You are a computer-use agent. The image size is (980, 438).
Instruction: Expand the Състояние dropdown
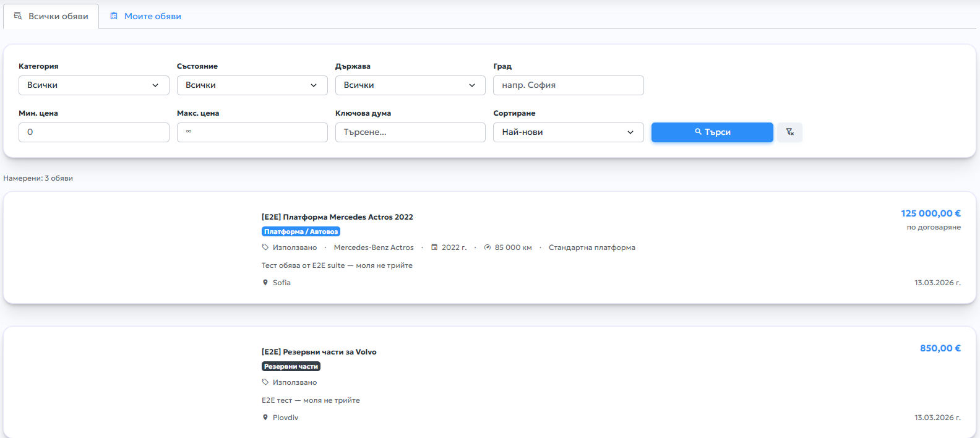point(252,85)
